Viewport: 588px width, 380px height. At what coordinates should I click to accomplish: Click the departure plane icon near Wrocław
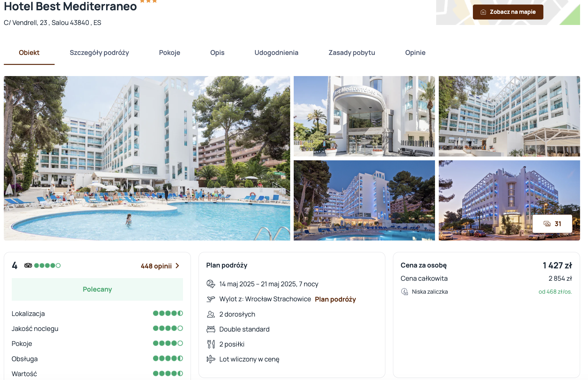tap(211, 299)
